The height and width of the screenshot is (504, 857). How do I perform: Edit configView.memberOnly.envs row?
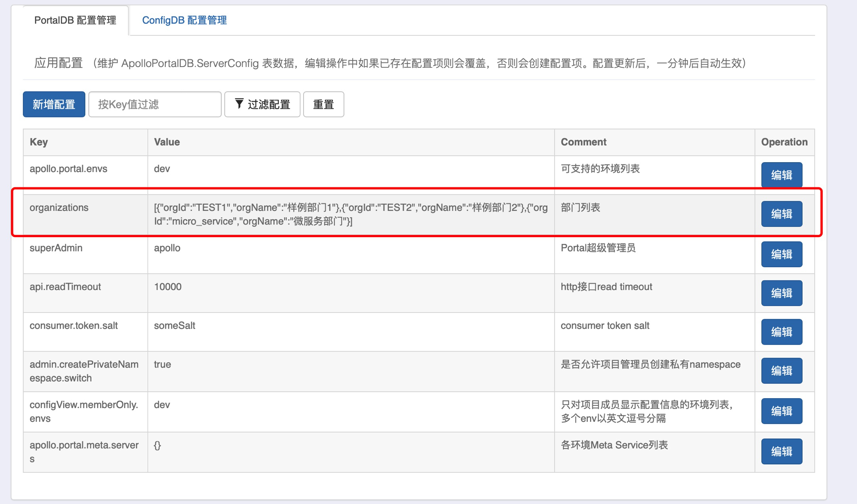point(781,411)
